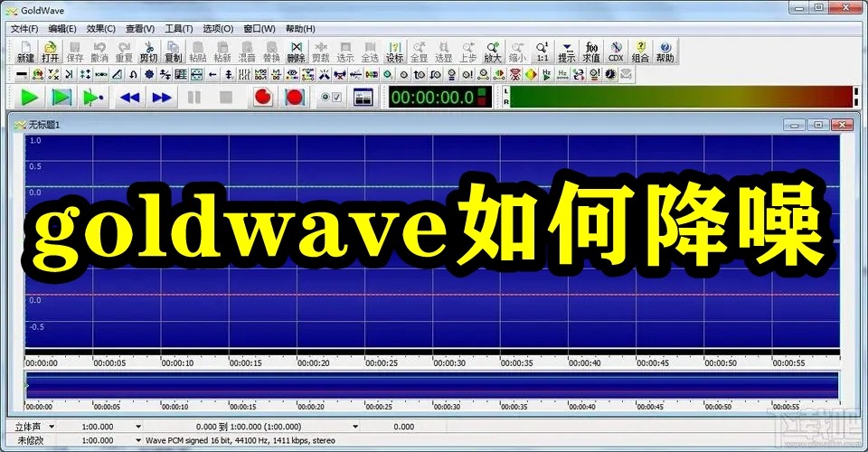The image size is (868, 452).
Task: Click the overview waveform strip
Action: [432, 386]
